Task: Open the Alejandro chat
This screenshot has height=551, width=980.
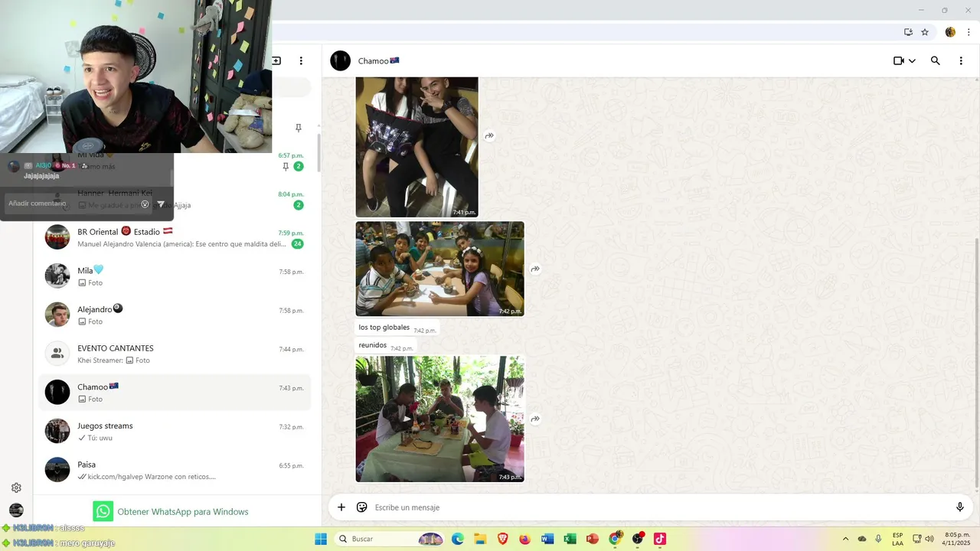Action: pos(175,315)
